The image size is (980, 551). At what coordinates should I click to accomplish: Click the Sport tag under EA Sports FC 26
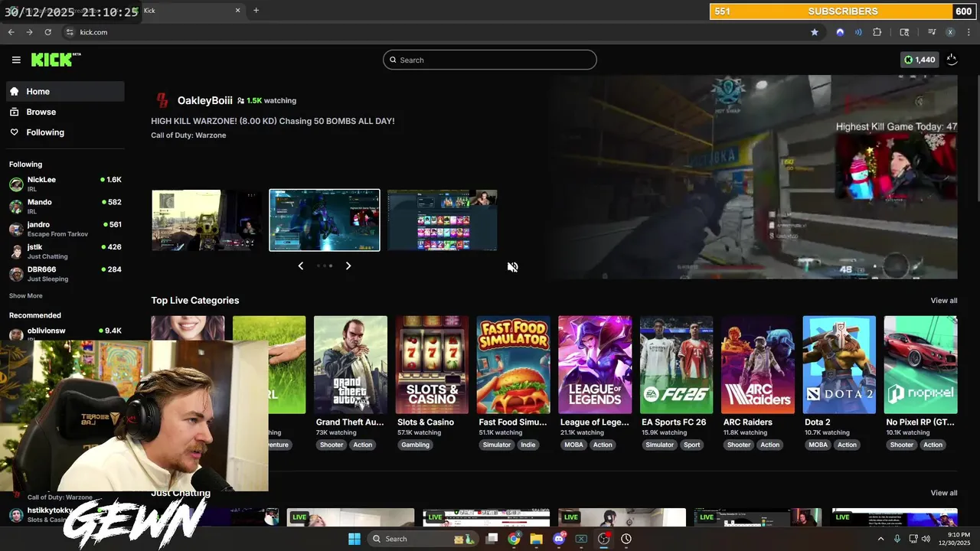[692, 445]
